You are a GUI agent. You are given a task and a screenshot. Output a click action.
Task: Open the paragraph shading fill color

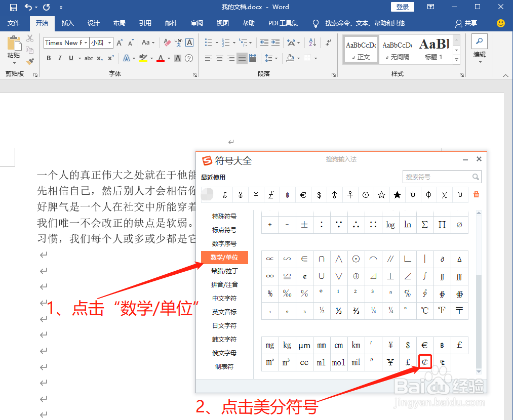(x=290, y=58)
